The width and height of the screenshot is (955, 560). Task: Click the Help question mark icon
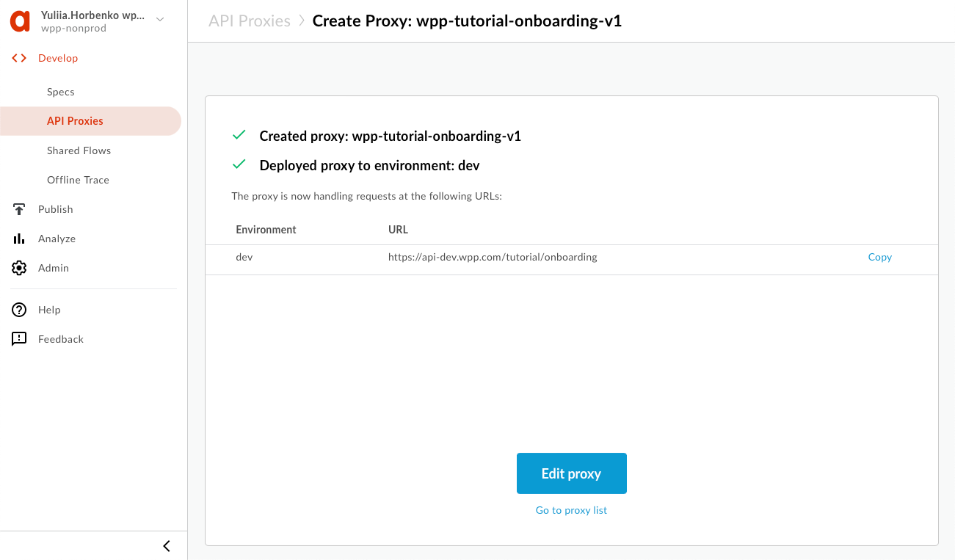[x=19, y=310]
